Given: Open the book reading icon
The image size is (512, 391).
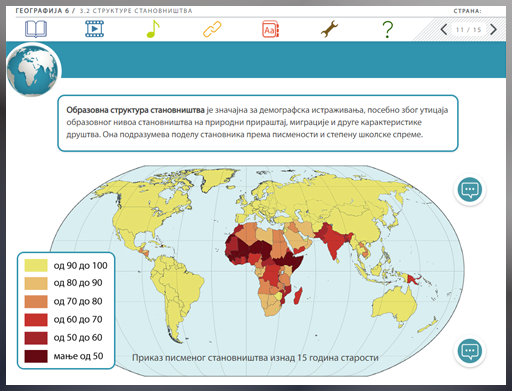Looking at the screenshot, I should (x=36, y=29).
